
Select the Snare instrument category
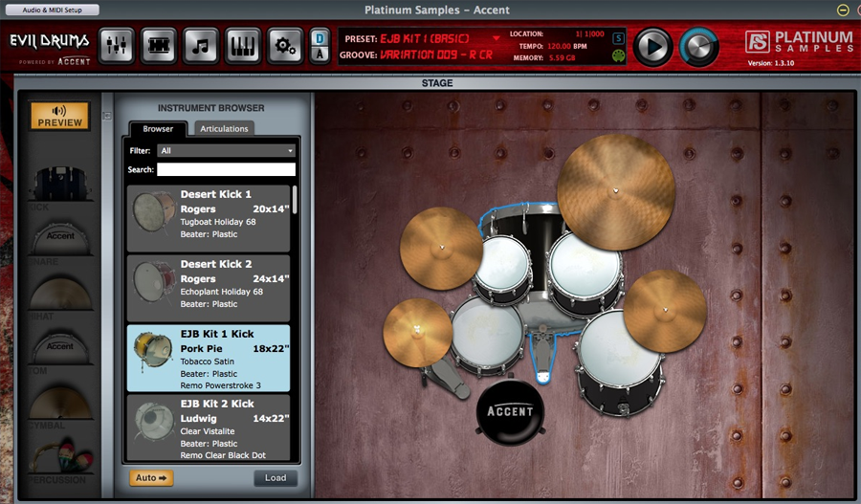(60, 242)
